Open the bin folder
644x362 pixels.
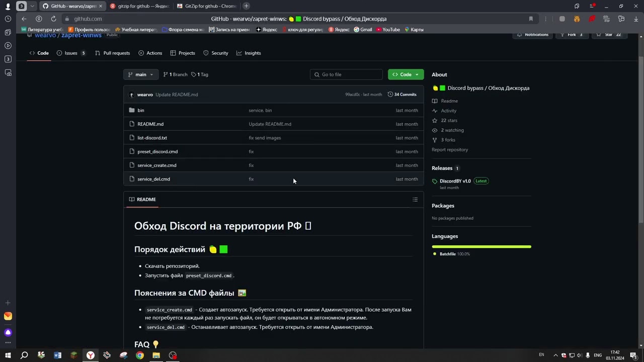tap(141, 110)
